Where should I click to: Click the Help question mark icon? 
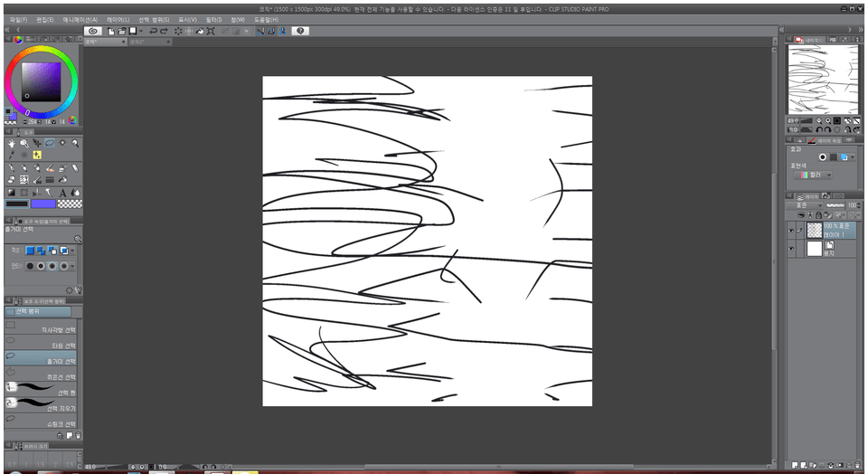(x=300, y=31)
